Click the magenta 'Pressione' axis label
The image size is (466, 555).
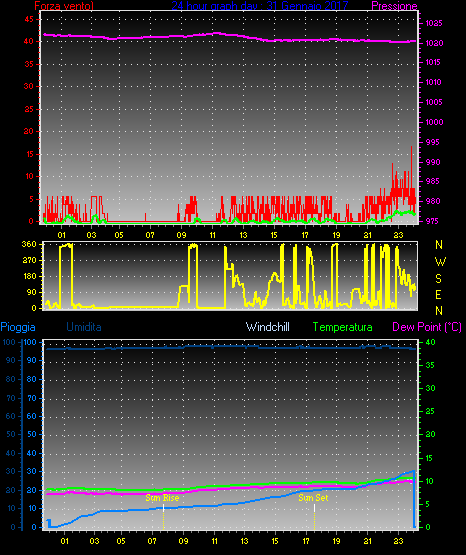pos(394,5)
